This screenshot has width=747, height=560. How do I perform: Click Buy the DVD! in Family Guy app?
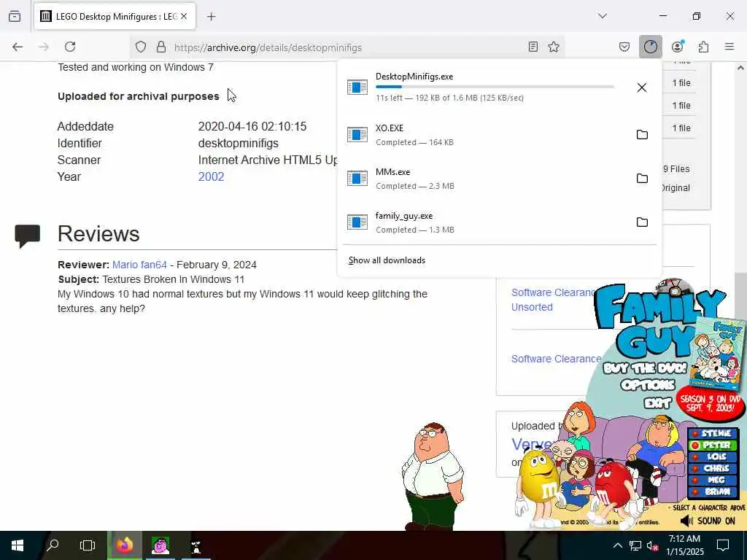[646, 368]
